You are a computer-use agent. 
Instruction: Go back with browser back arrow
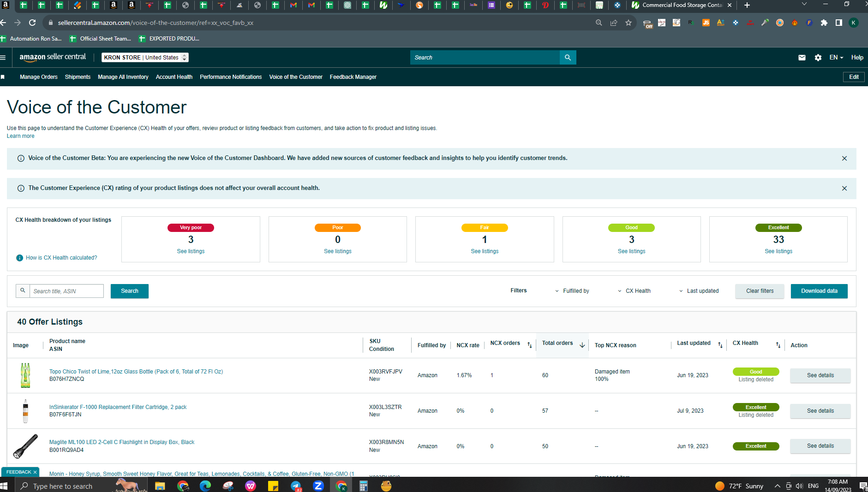[3, 23]
